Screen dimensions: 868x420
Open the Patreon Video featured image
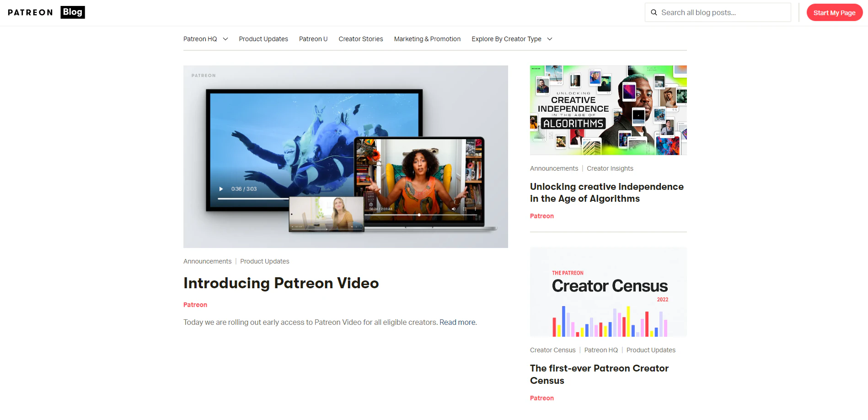[346, 156]
